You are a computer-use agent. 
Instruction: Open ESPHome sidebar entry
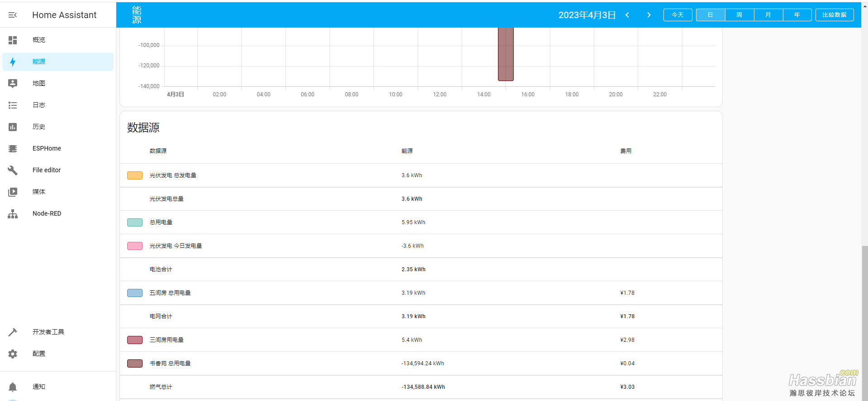click(58, 149)
